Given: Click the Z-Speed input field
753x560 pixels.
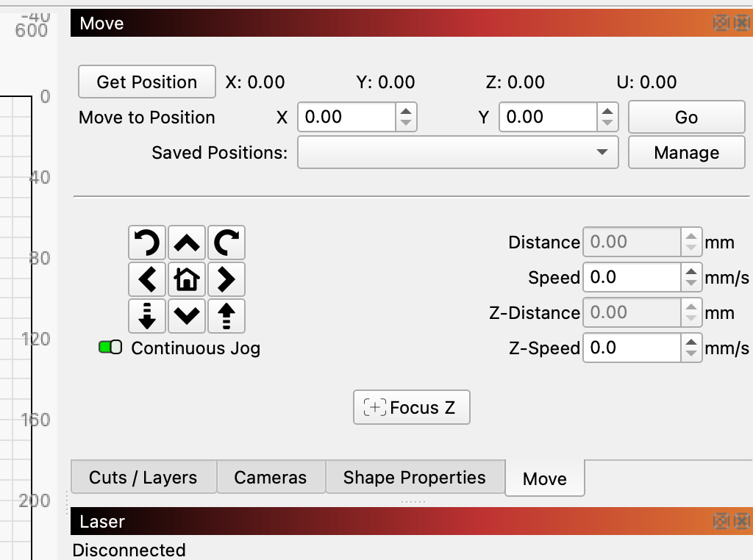Looking at the screenshot, I should pos(631,348).
